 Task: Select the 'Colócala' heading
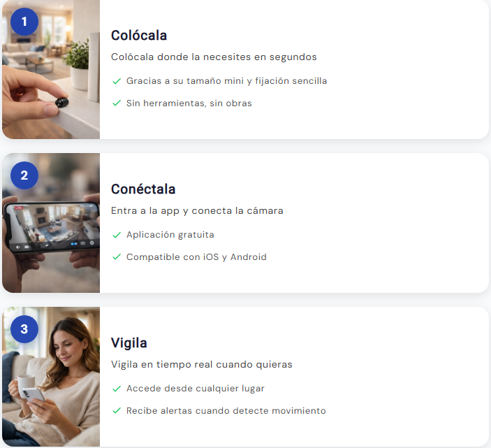point(139,36)
